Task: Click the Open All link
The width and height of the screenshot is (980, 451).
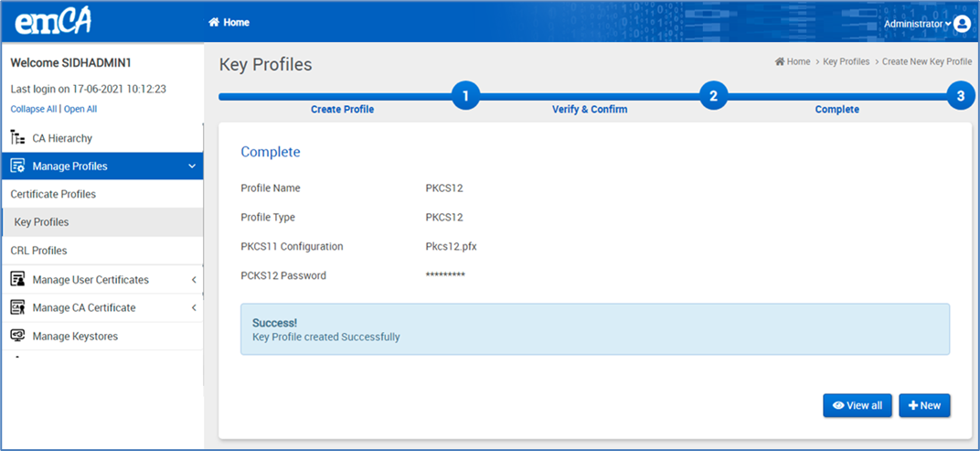Action: pyautogui.click(x=80, y=109)
